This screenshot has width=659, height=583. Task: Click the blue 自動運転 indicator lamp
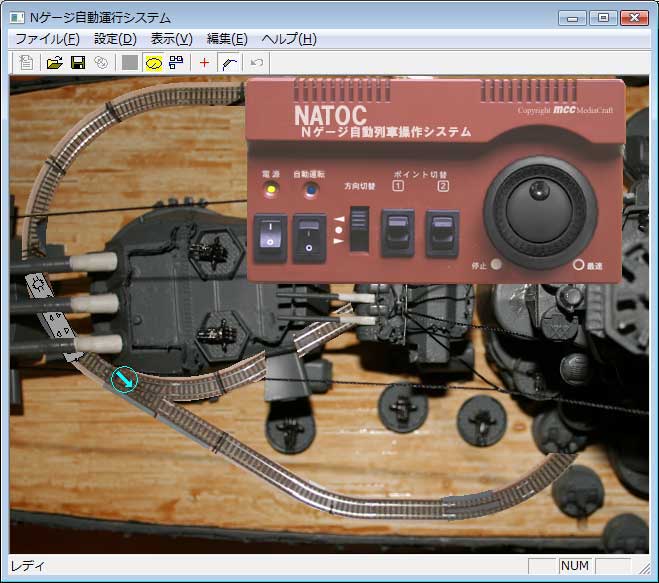click(311, 190)
